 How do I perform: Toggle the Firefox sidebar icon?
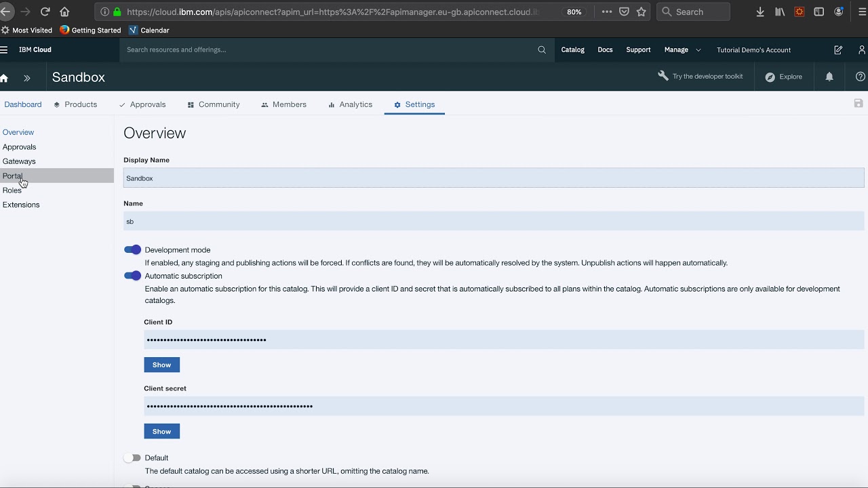tap(819, 12)
